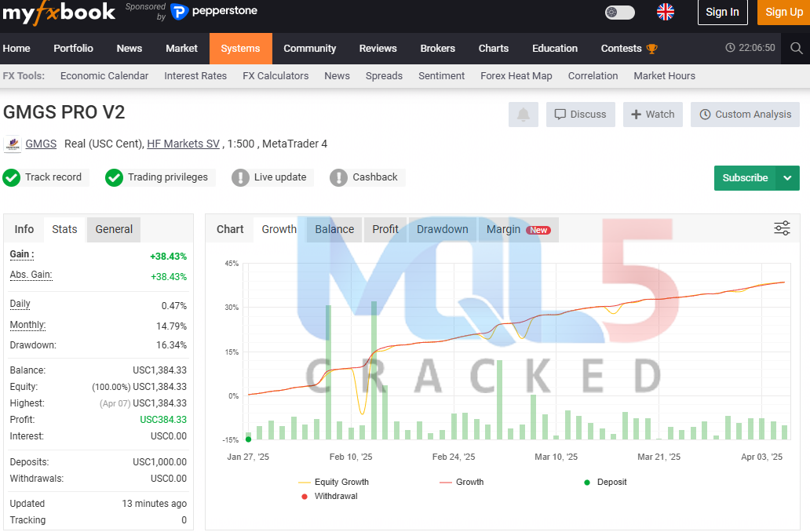Open the Reviews menu

tap(378, 49)
